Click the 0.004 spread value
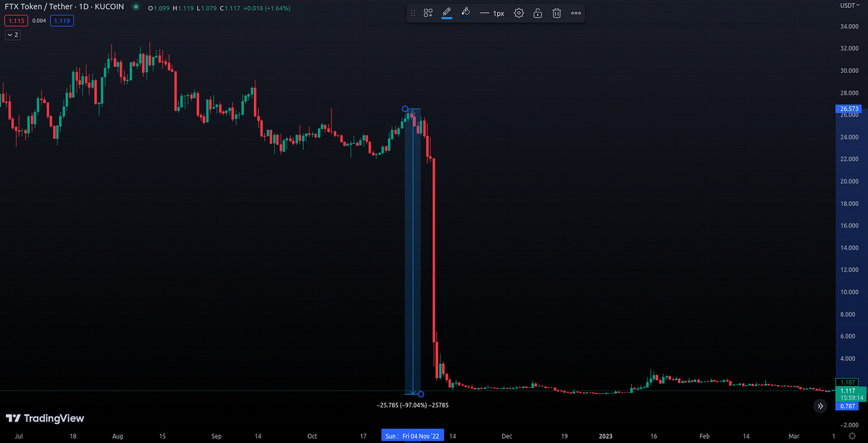Screen dimensions: 868x443 38,21
